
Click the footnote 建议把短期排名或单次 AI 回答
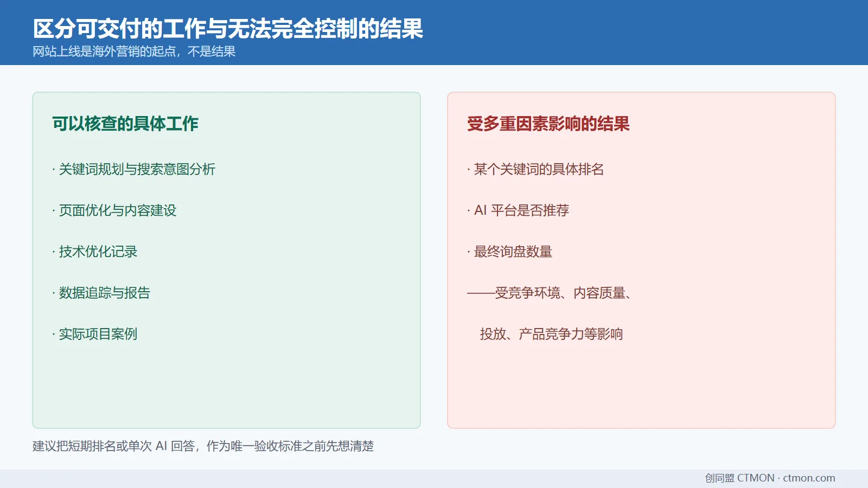[203, 446]
